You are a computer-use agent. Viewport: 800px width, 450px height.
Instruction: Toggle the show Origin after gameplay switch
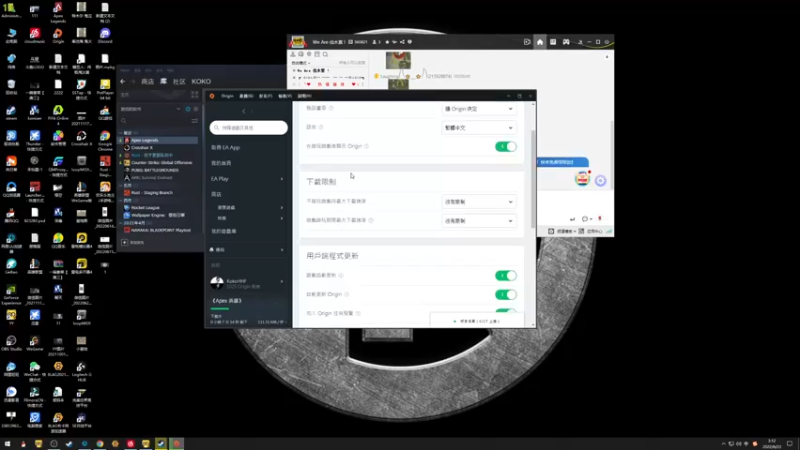pyautogui.click(x=506, y=146)
